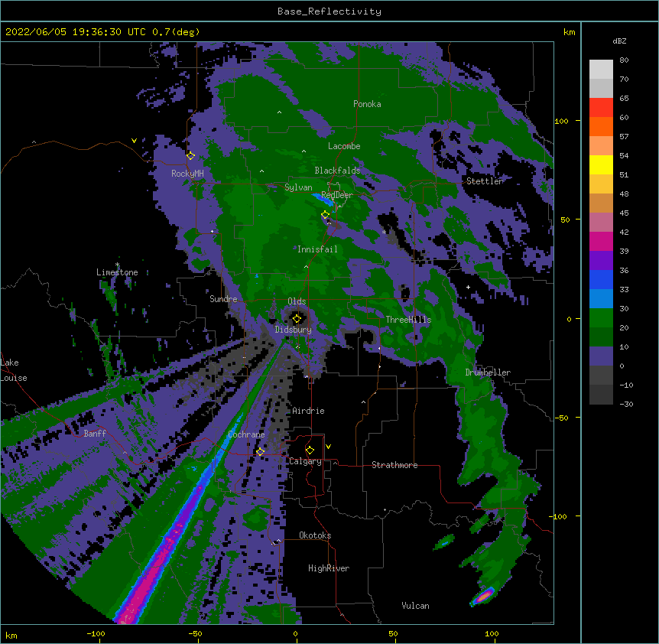Click the intense storm cell east of Vulcan
The height and width of the screenshot is (644, 659).
pyautogui.click(x=484, y=595)
